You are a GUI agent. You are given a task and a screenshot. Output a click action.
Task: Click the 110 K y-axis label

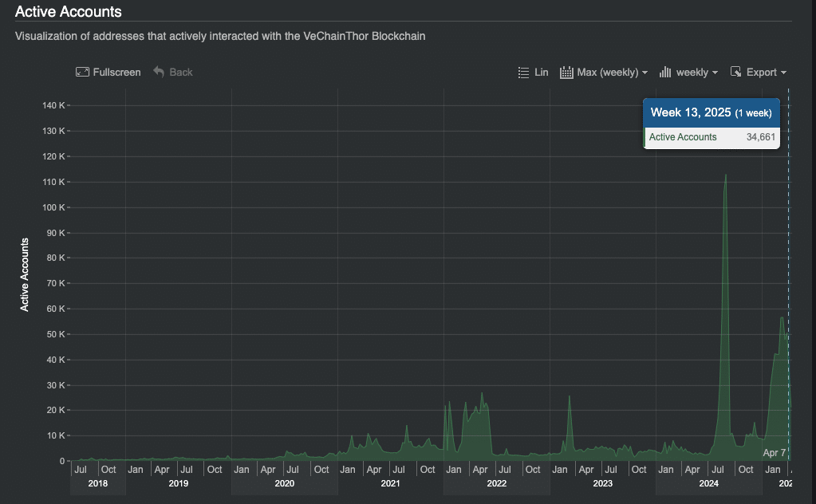(x=53, y=182)
